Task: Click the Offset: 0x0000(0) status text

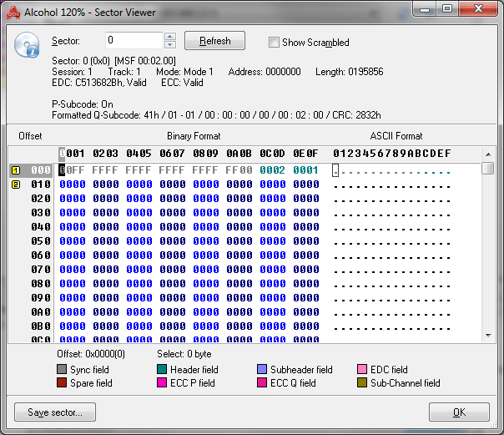Action: pos(91,354)
